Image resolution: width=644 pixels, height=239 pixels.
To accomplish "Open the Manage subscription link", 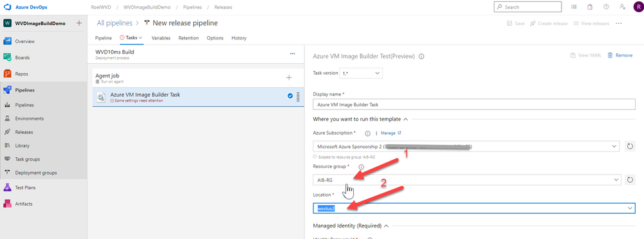I will (391, 133).
